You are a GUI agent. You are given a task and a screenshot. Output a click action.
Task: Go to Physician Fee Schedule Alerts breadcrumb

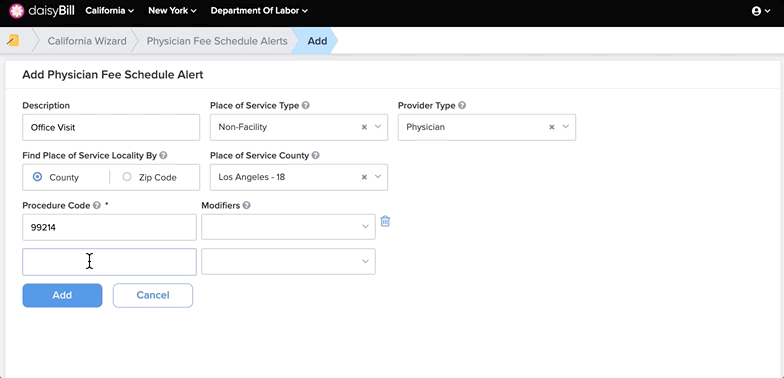(x=217, y=41)
